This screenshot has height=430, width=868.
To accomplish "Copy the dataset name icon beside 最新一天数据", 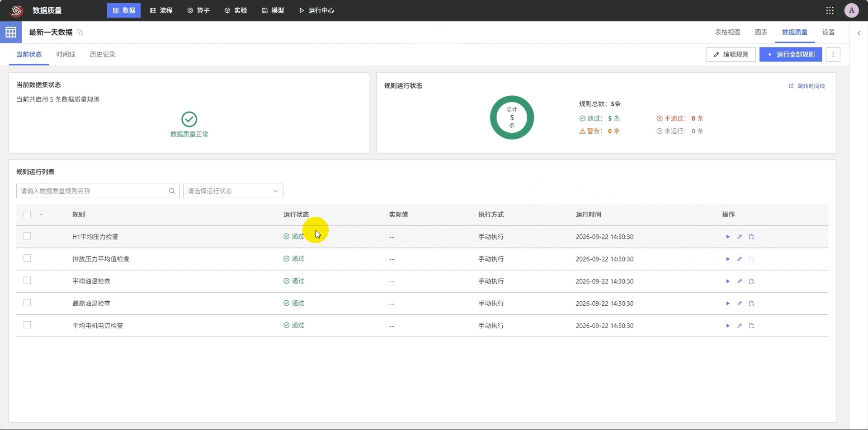I will tap(80, 32).
